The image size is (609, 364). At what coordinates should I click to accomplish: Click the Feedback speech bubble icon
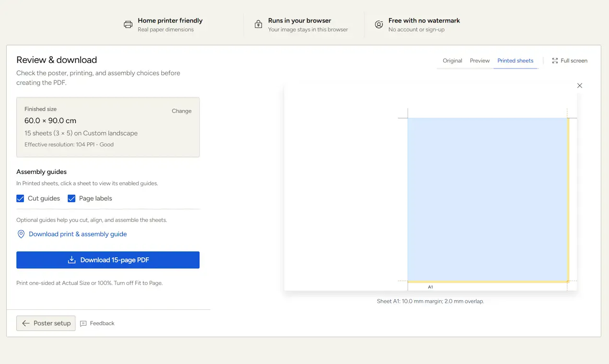click(x=83, y=324)
